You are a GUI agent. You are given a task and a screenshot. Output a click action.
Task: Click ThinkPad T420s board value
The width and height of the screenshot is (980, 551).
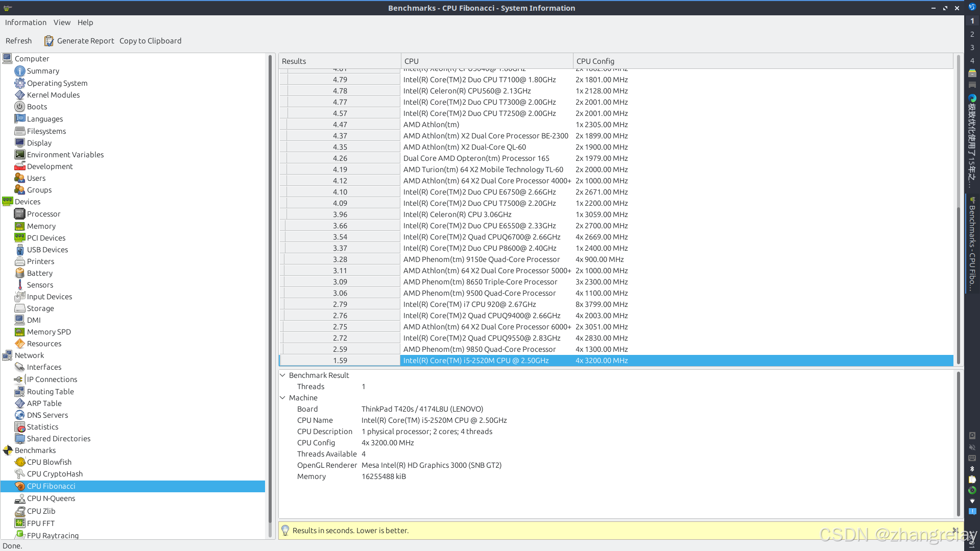422,409
